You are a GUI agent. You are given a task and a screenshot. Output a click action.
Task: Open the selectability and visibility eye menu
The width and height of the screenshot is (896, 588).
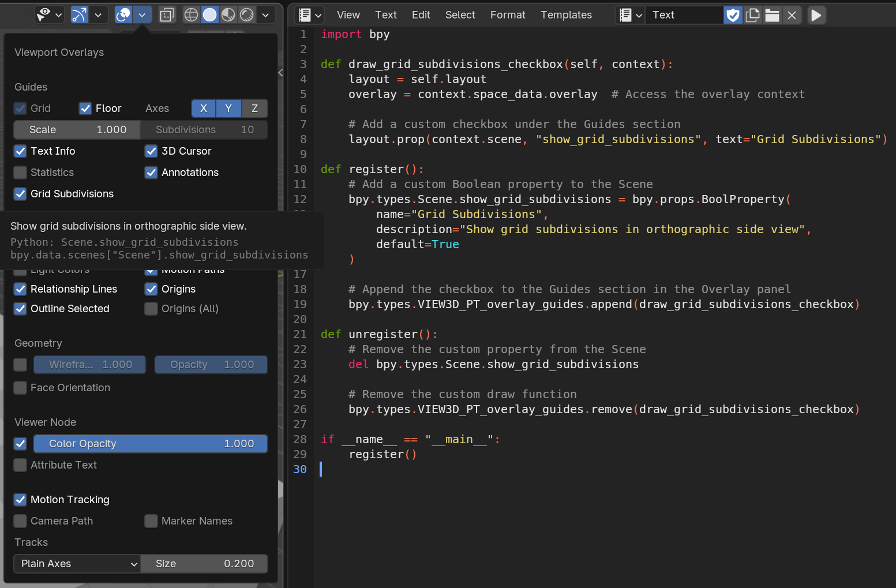48,14
